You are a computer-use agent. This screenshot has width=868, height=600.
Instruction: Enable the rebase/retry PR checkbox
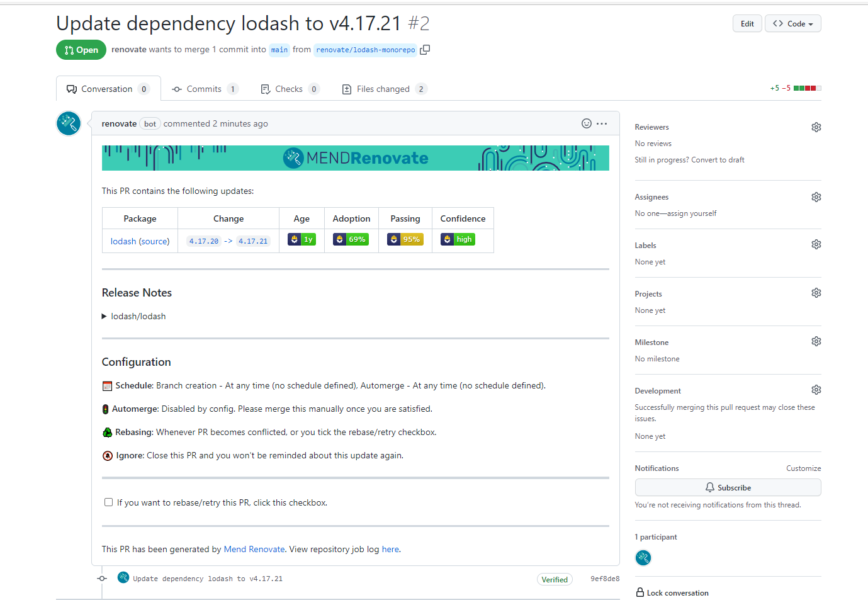(x=108, y=502)
